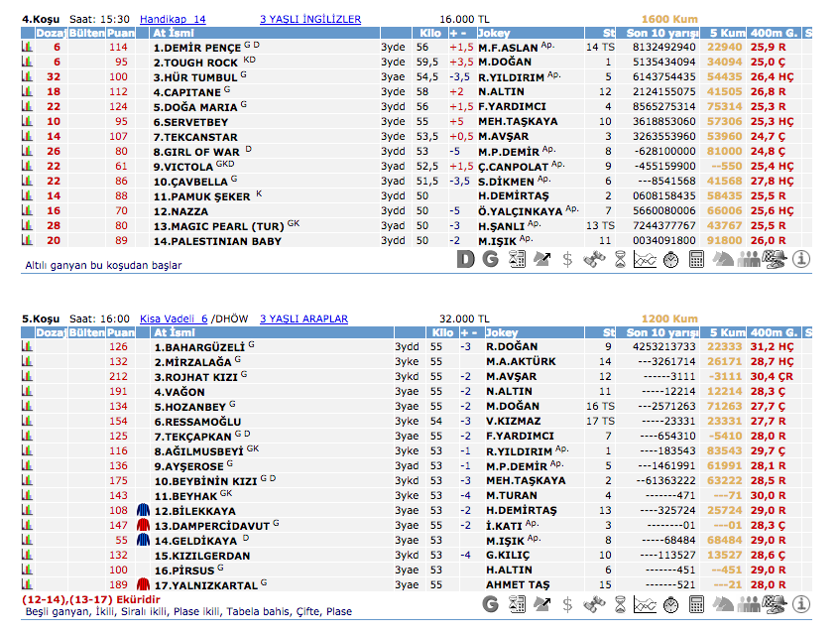Click jockey R.DOĞAN in race 5
The image size is (840, 635).
coord(511,346)
